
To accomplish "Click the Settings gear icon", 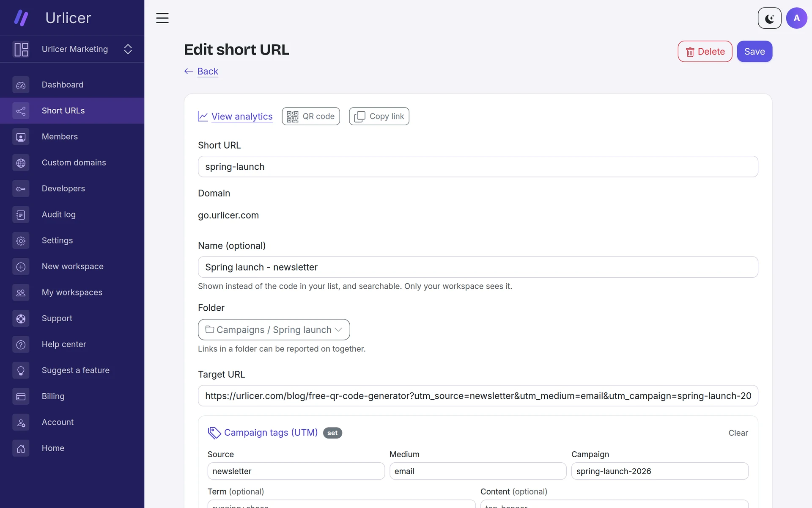I will 21,241.
